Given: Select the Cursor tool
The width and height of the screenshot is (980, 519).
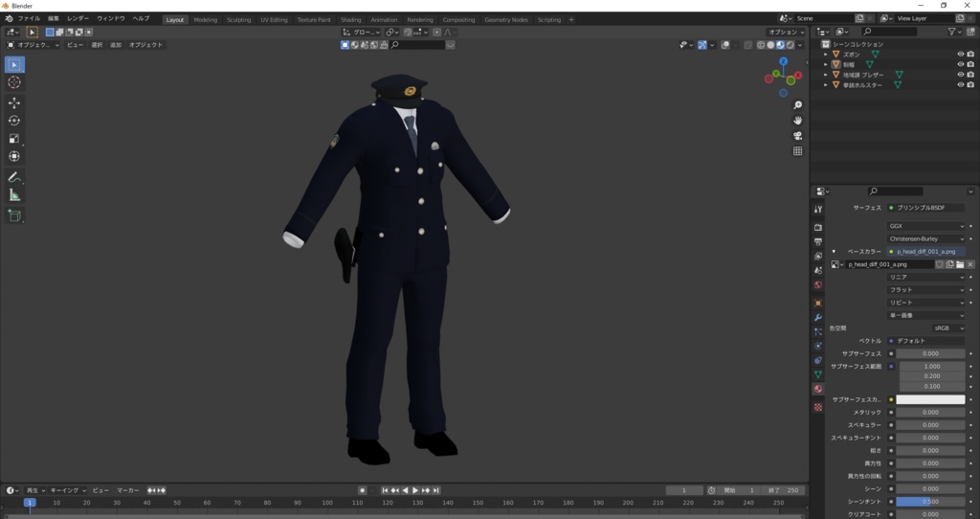Looking at the screenshot, I should (14, 82).
